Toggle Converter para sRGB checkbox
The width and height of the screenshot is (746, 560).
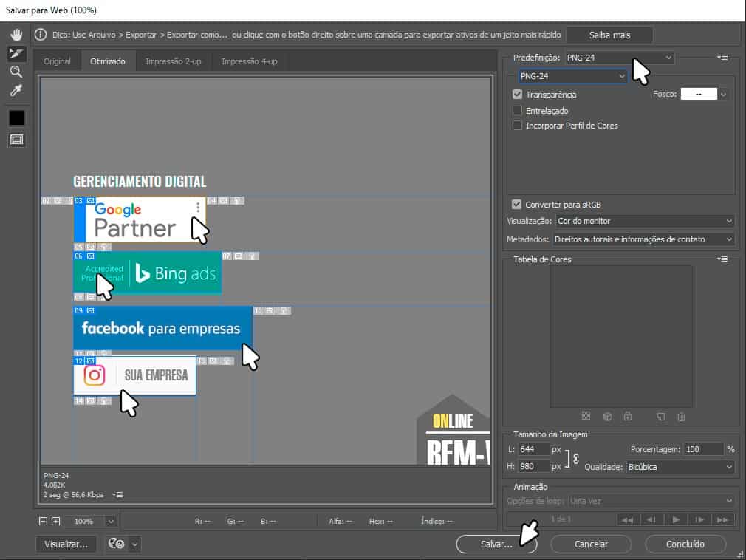tap(517, 205)
